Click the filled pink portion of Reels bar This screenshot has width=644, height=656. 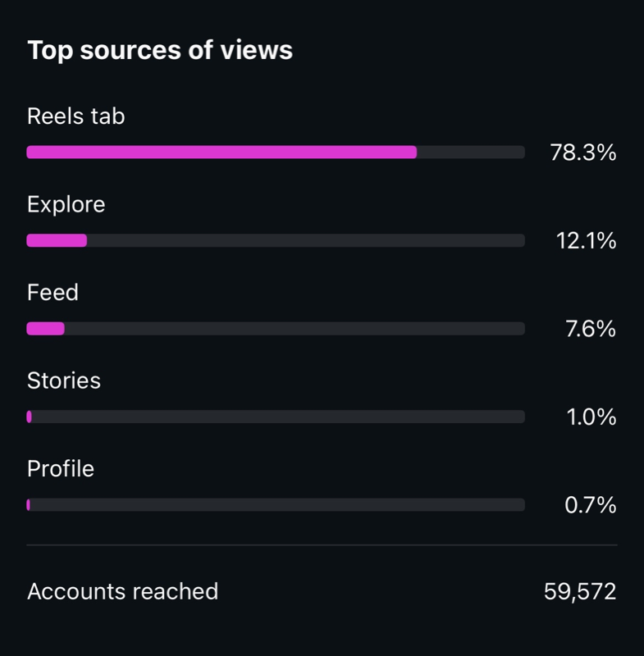[x=222, y=152]
